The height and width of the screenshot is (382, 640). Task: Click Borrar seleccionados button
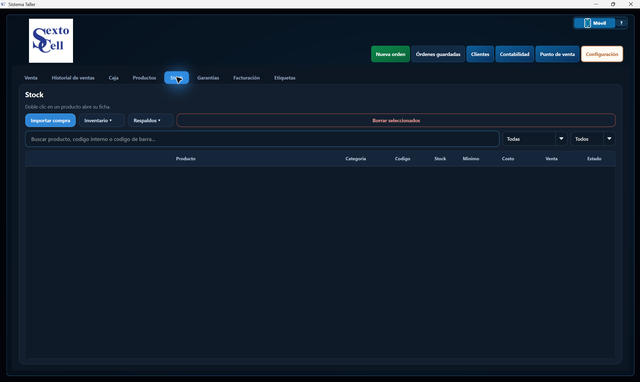click(396, 120)
